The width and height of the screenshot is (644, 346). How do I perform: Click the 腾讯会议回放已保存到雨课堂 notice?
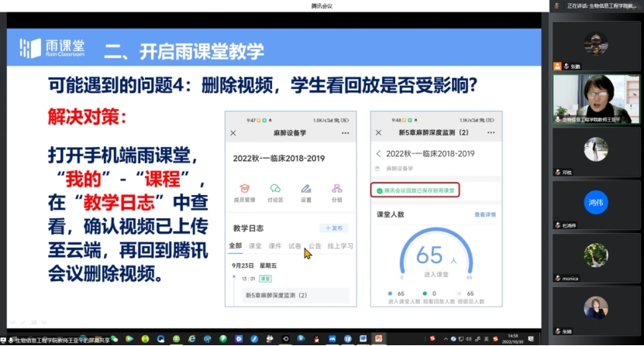415,190
